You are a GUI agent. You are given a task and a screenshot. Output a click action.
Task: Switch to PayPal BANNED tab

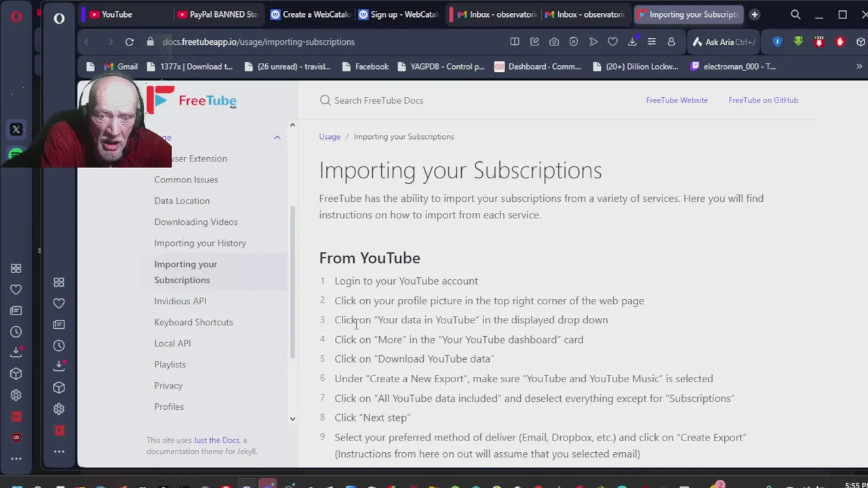click(x=217, y=14)
